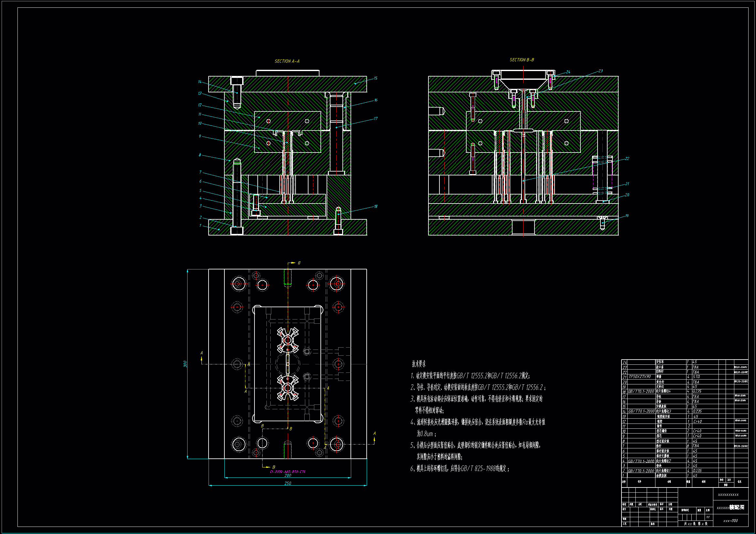The height and width of the screenshot is (534, 756).
Task: Click the TF50X27X90 cell in parts list
Action: tap(640, 377)
